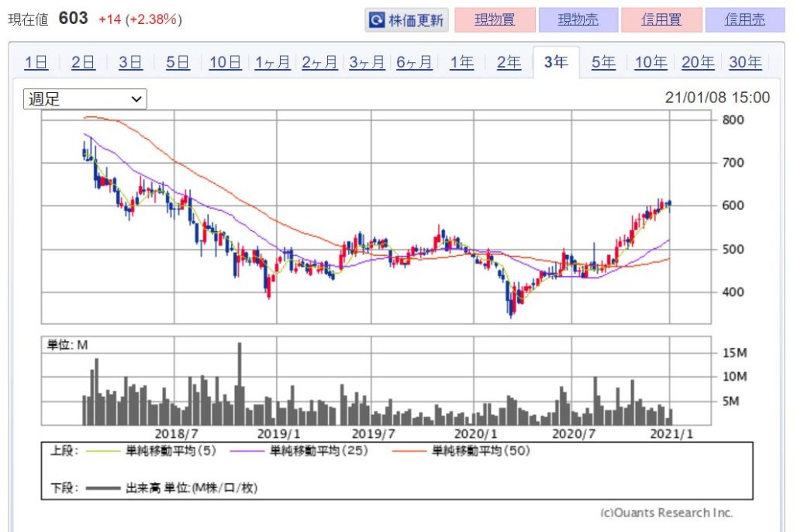Click the 5M volume axis label

tap(730, 401)
